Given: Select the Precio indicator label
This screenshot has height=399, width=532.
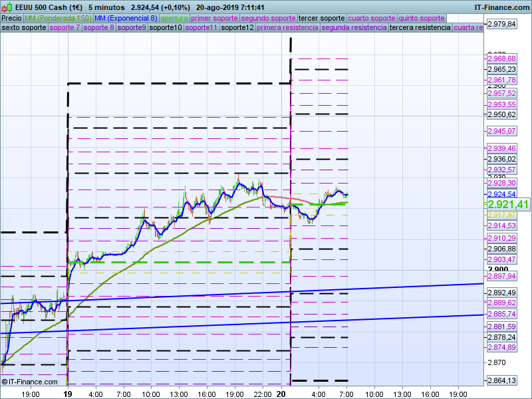Looking at the screenshot, I should [11, 18].
